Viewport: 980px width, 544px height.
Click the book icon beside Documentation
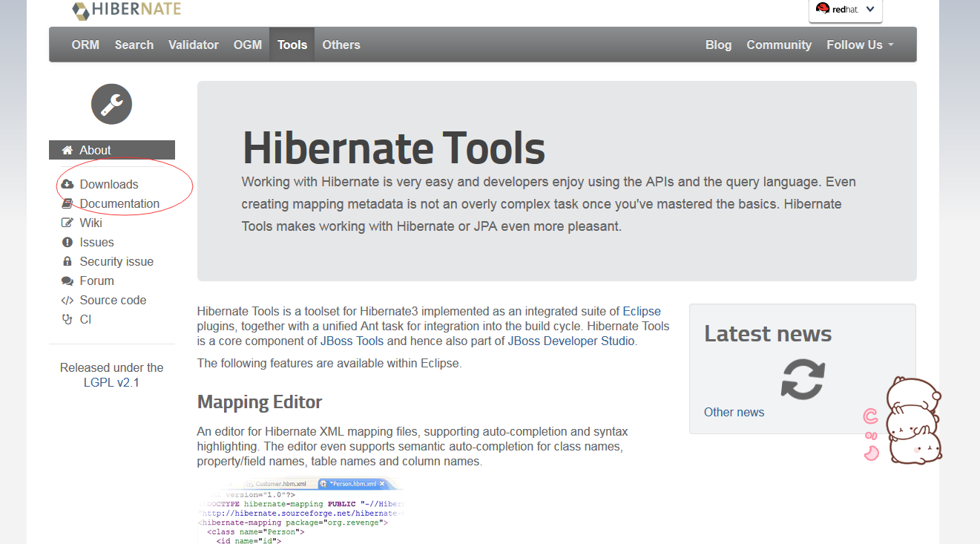[68, 203]
